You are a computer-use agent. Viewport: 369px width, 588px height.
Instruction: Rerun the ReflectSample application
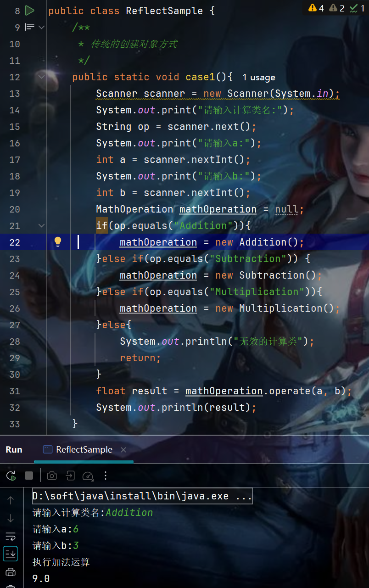(x=11, y=476)
